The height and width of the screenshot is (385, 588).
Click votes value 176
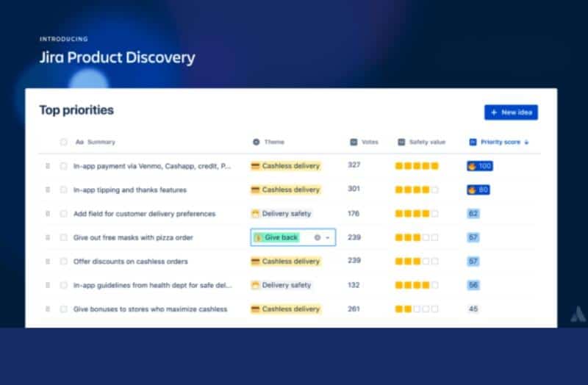(354, 214)
